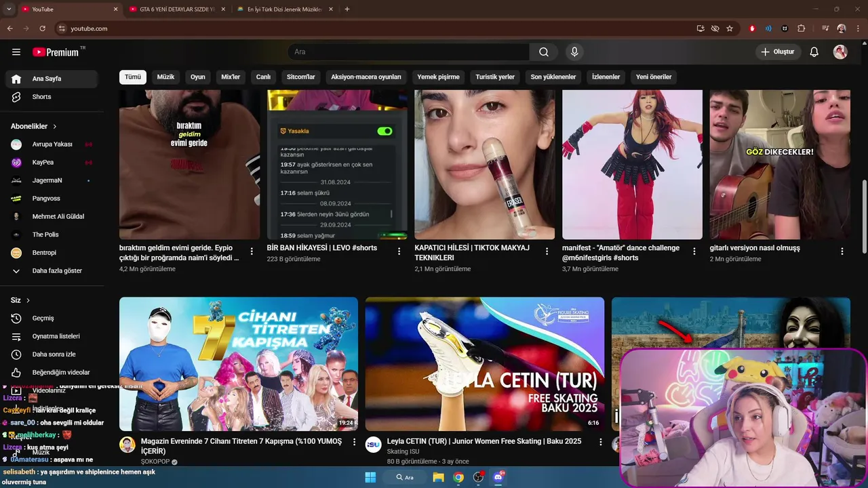Reload the page
868x488 pixels.
click(43, 28)
